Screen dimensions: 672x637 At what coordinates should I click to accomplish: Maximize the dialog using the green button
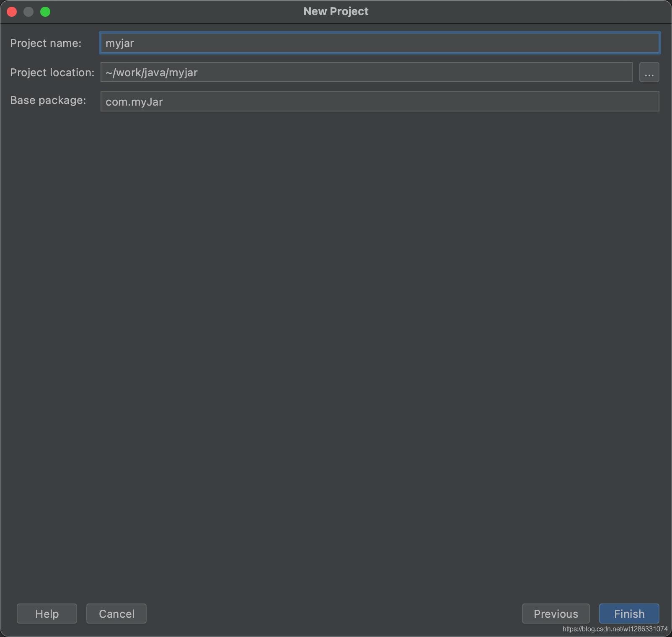(x=45, y=12)
